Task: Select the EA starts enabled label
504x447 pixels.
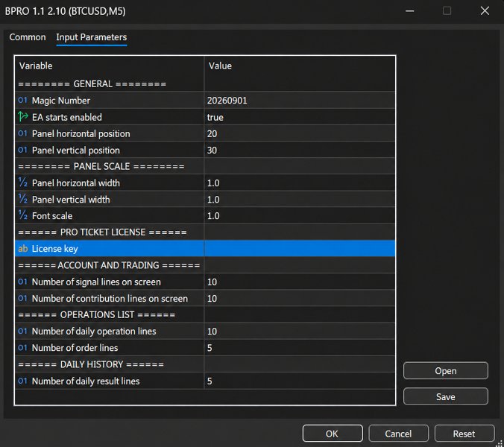Action: [67, 117]
